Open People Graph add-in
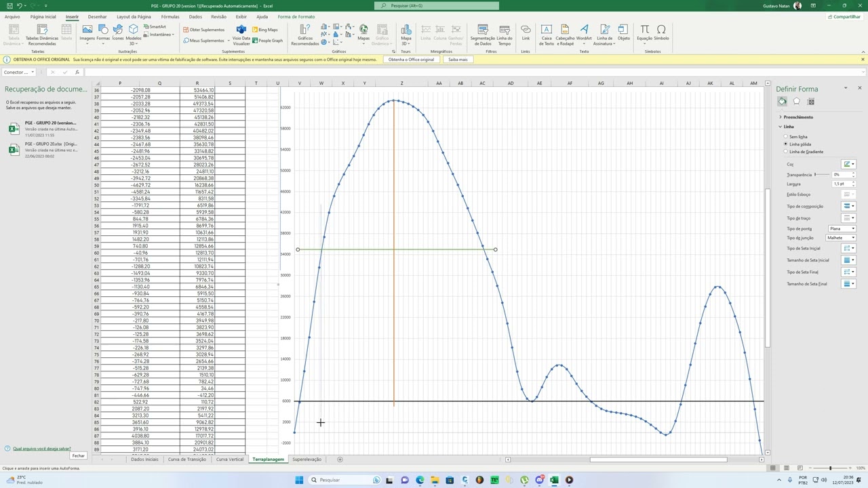868x488 pixels. point(267,41)
